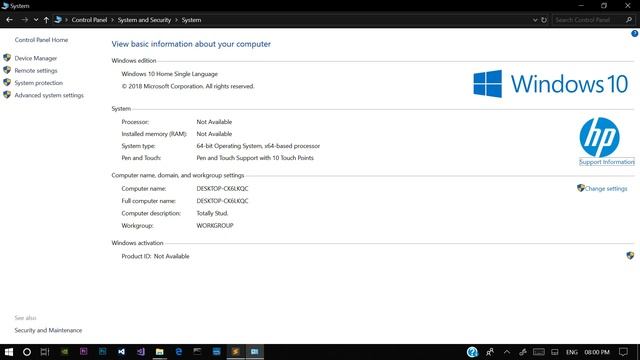Click 'Windows 10 Home Single Language' text
This screenshot has width=640, height=360.
coord(169,74)
